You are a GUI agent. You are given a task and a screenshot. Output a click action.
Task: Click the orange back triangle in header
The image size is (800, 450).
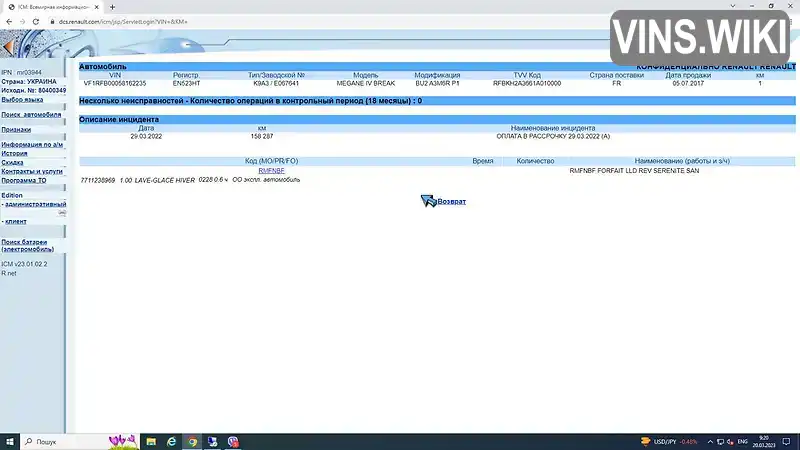(x=7, y=47)
